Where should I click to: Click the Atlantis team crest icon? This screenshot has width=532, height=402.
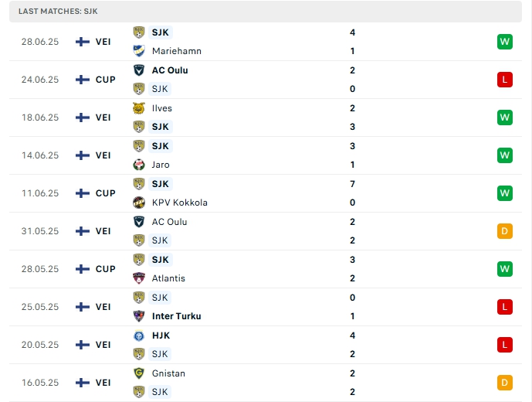tap(139, 278)
